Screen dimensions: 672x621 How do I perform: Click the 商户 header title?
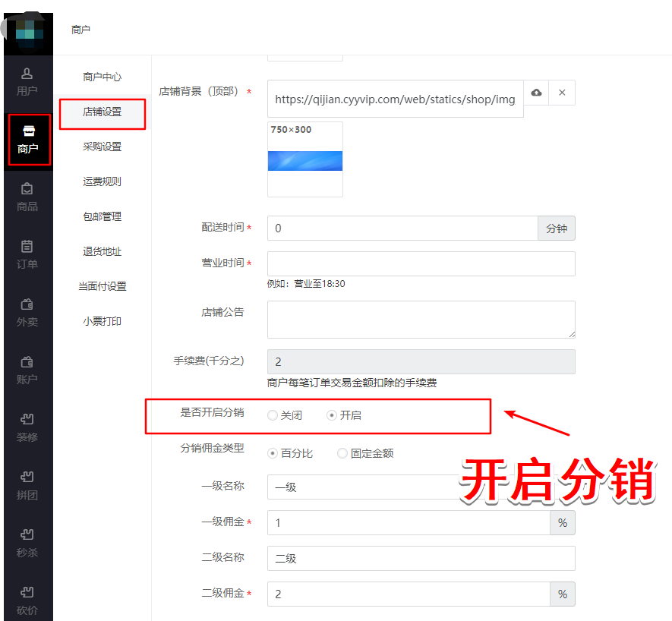click(x=80, y=30)
